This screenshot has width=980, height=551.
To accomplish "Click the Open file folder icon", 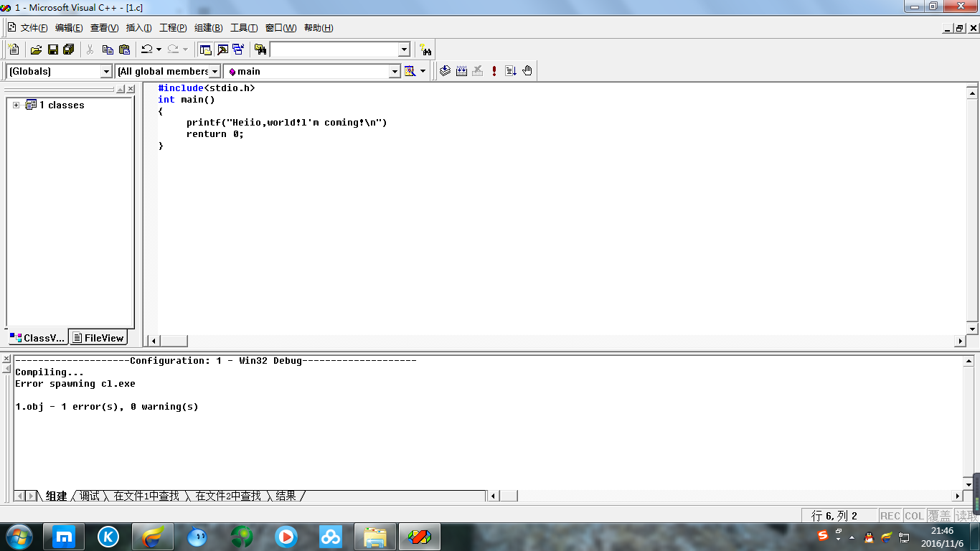I will tap(36, 50).
